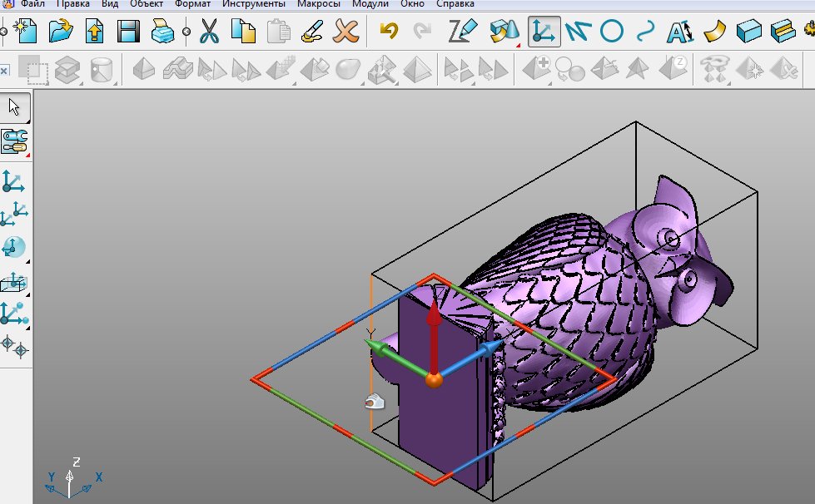Open the Z pencil drawing tool
The height and width of the screenshot is (504, 815).
463,31
